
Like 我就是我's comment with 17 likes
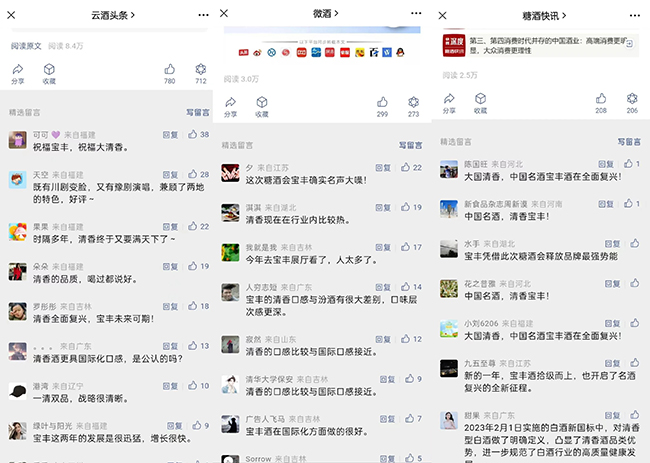pyautogui.click(x=411, y=247)
